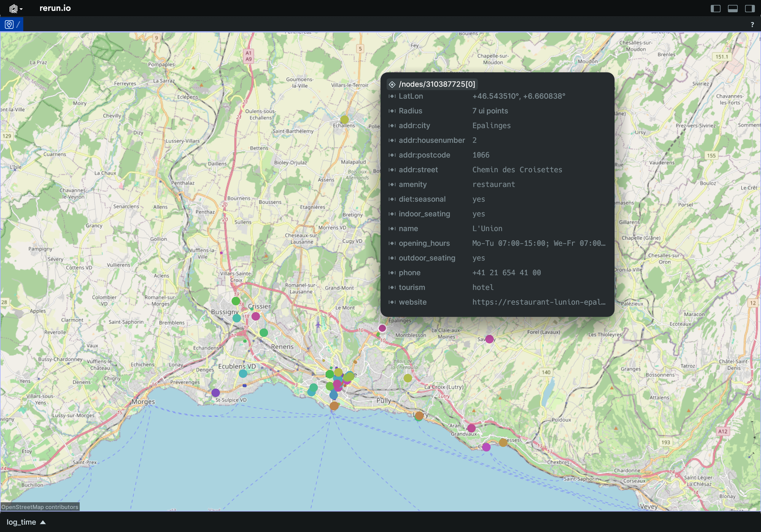Select entity path /nodes/310387725[0] in tooltip
761x532 pixels.
pos(437,84)
